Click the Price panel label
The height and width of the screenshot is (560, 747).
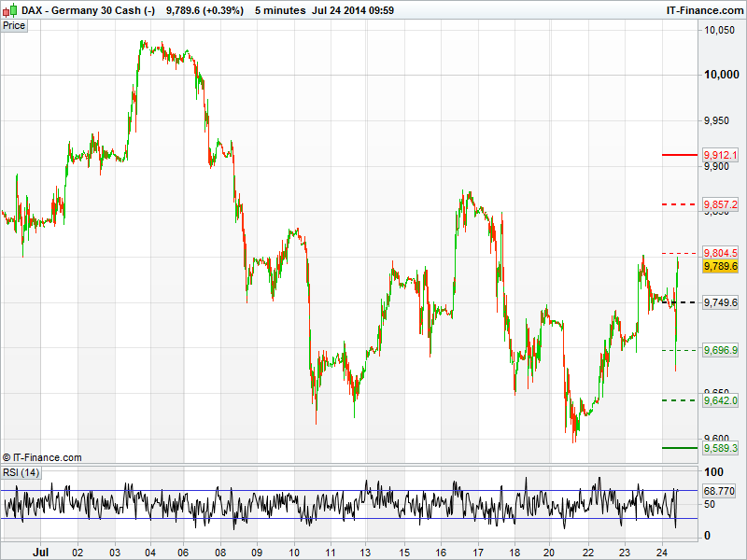[14, 25]
